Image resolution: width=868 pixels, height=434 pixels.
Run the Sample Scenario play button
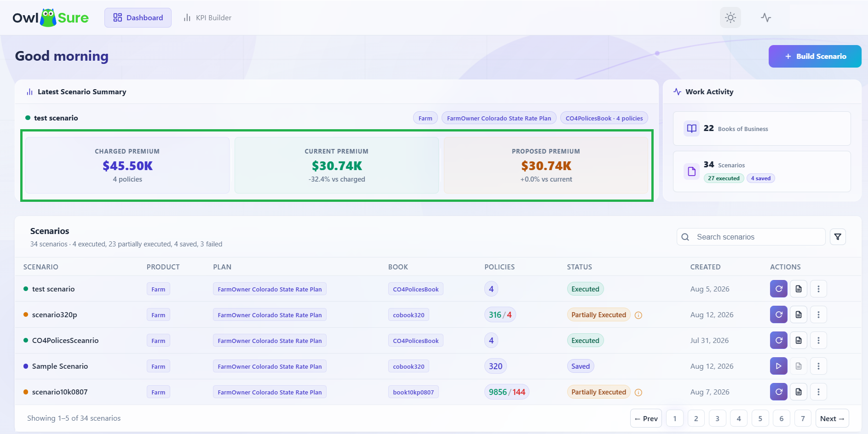click(778, 366)
